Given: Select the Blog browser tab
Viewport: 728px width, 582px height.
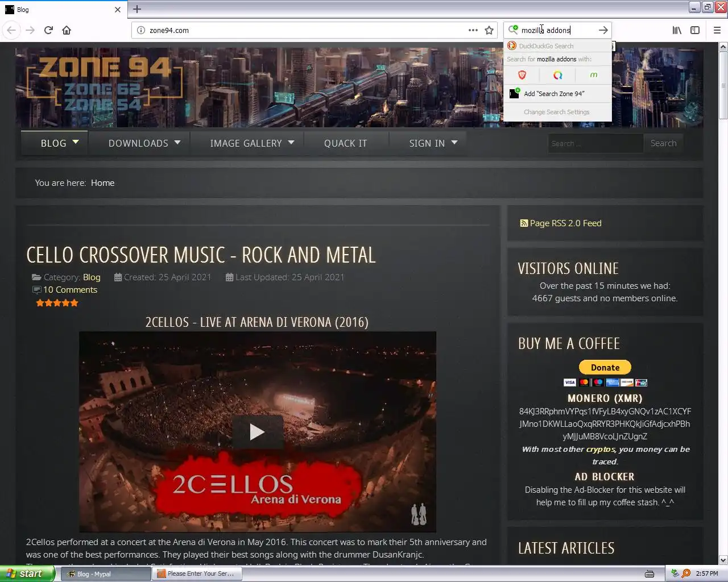Looking at the screenshot, I should [63, 10].
